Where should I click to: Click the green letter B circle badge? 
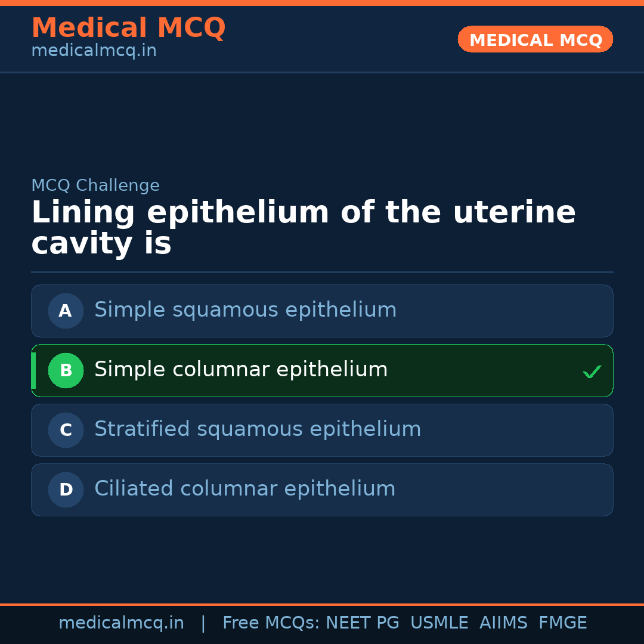[66, 370]
